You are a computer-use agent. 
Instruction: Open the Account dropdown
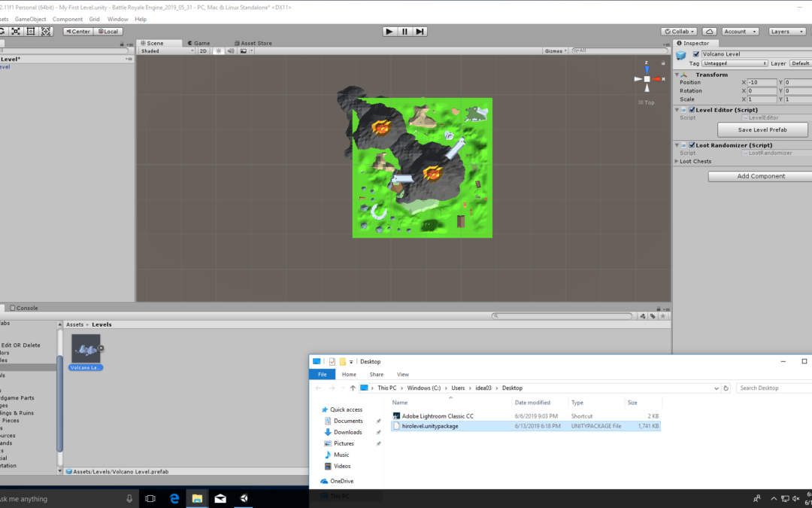click(740, 32)
